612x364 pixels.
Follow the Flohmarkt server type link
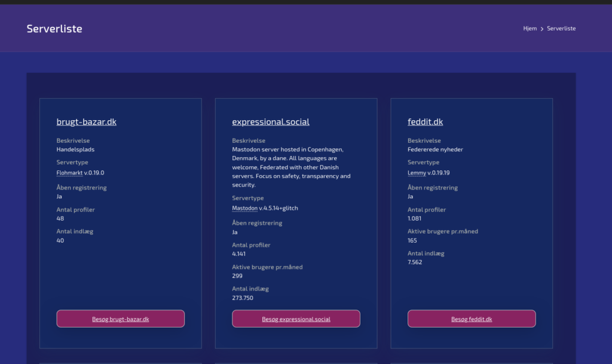coord(69,173)
